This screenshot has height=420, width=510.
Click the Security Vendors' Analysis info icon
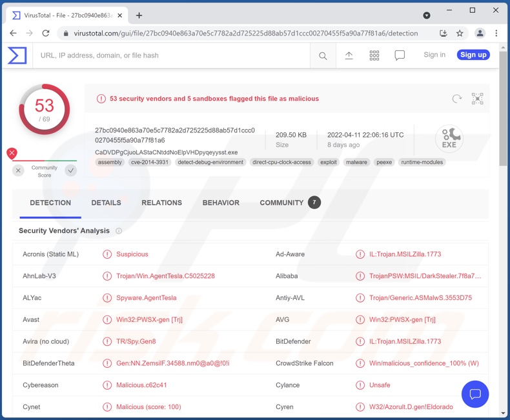pos(119,231)
